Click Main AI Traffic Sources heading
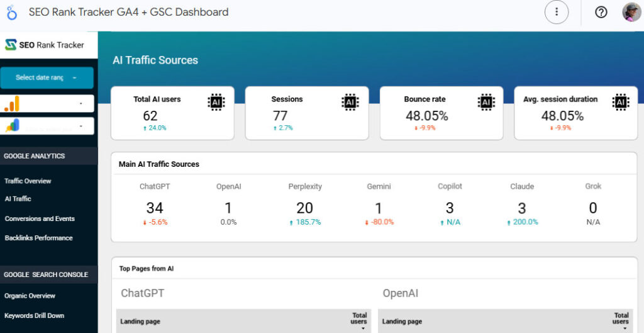 pos(159,164)
